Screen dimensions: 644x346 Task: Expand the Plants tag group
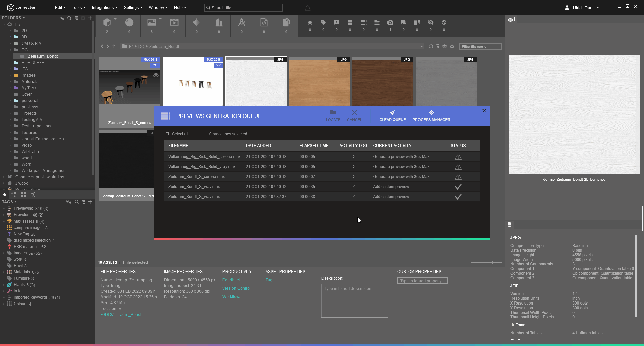click(x=4, y=285)
